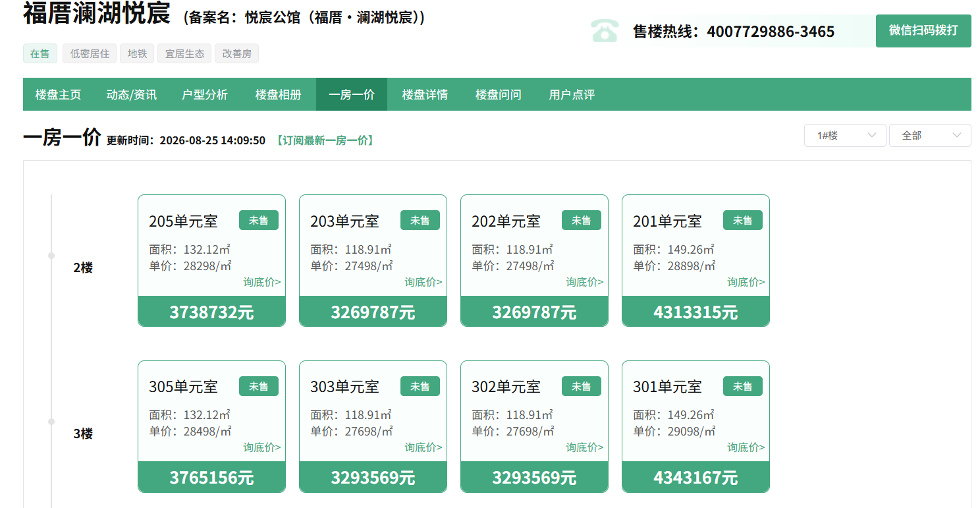Click the 未售 badge on unit 205
Viewport: 980px width, 508px height.
tap(259, 220)
